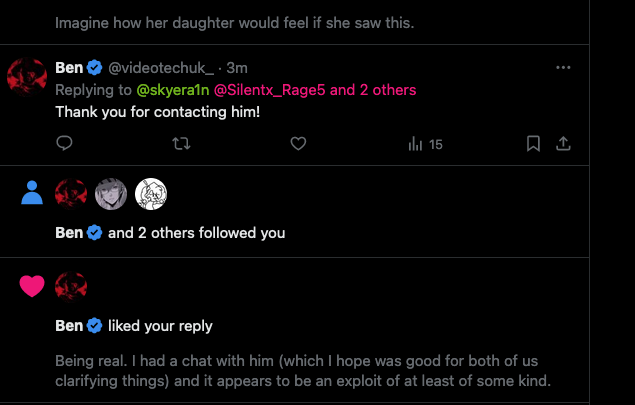Open @Silentx_Rage5 and 2 others link
Image resolution: width=635 pixels, height=405 pixels.
coord(315,90)
